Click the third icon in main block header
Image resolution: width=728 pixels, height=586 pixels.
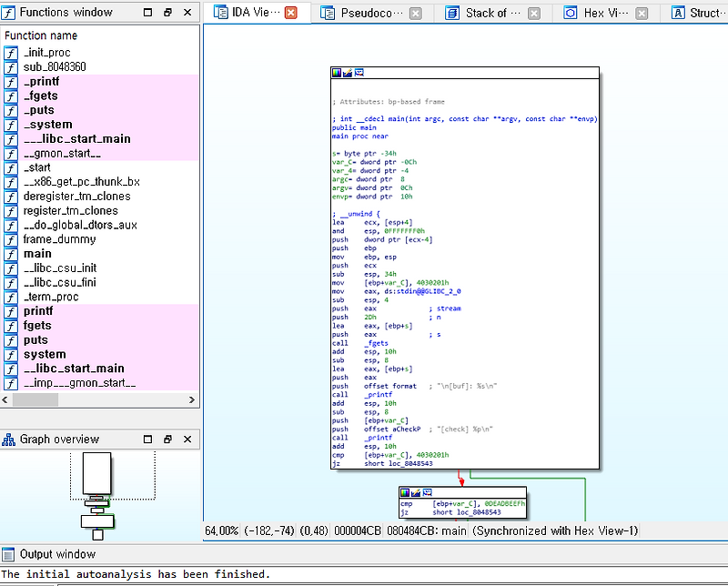[359, 72]
